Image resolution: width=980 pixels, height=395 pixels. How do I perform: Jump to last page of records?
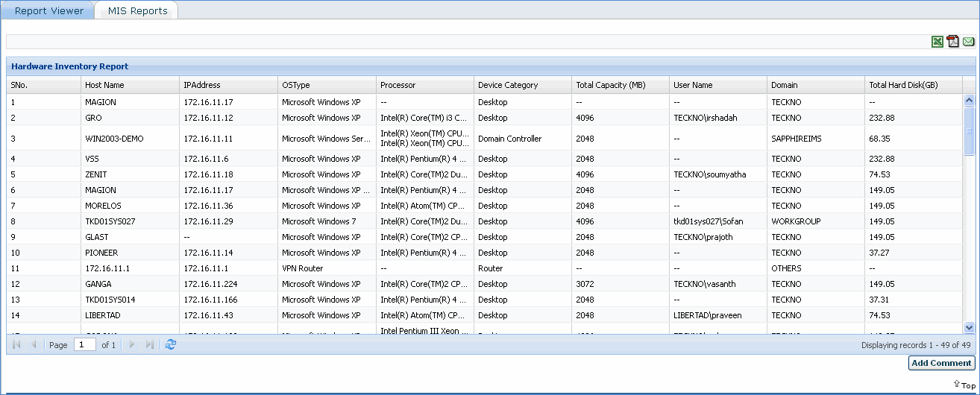[150, 345]
